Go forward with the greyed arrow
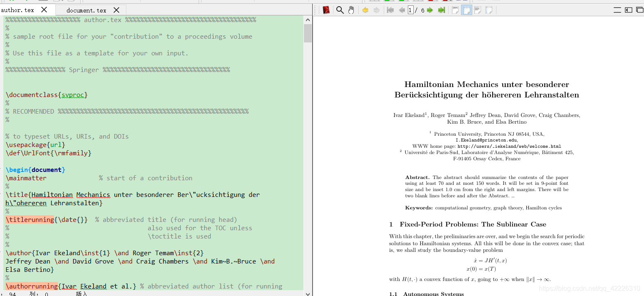This screenshot has height=296, width=644. 377,10
